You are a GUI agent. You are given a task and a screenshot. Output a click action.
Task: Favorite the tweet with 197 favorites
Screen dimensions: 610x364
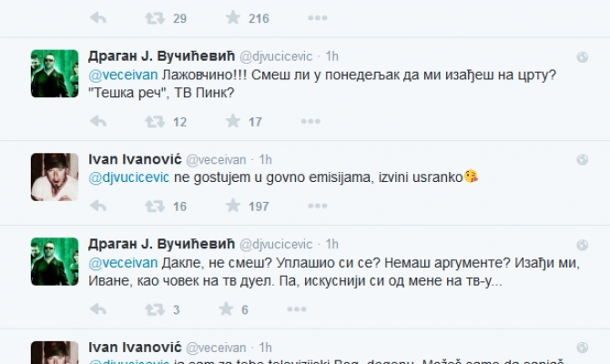(232, 207)
